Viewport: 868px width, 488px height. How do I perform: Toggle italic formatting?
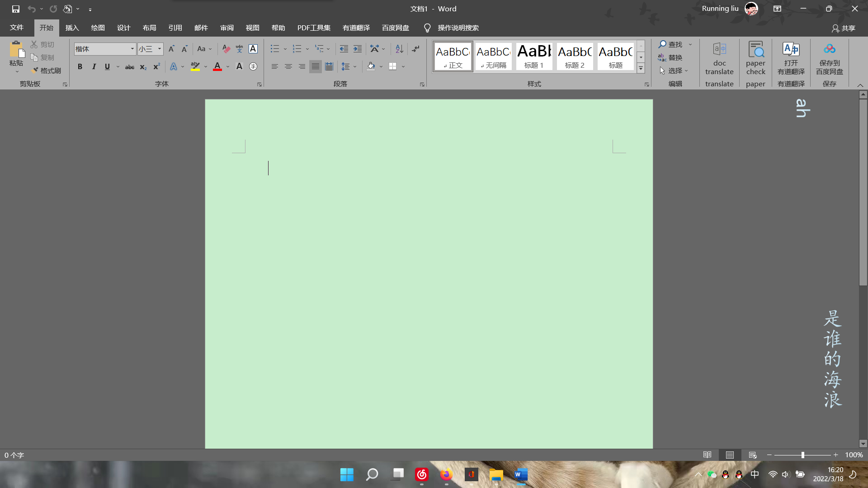[94, 67]
